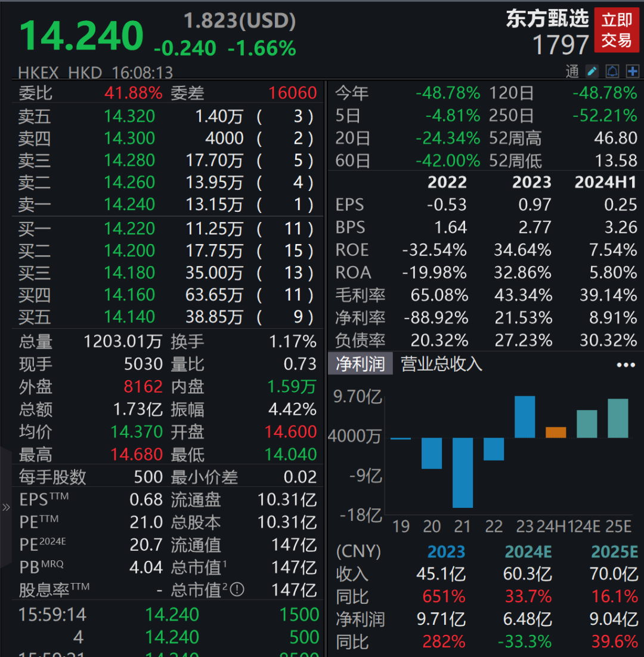Click the 均价 value 14.370

click(x=137, y=432)
